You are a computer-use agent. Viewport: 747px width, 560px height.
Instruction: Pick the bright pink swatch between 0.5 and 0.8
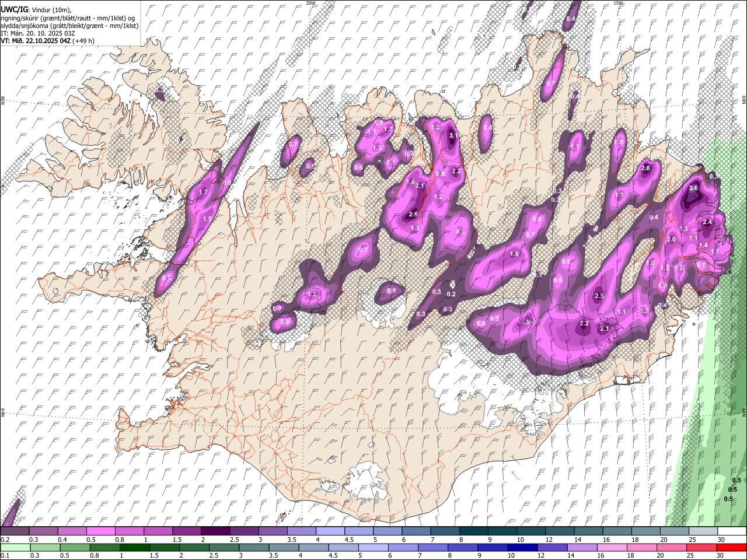coord(101,531)
